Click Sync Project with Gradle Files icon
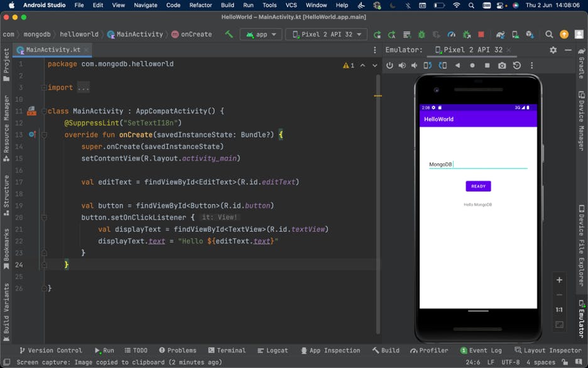Image resolution: width=588 pixels, height=368 pixels. pyautogui.click(x=500, y=35)
